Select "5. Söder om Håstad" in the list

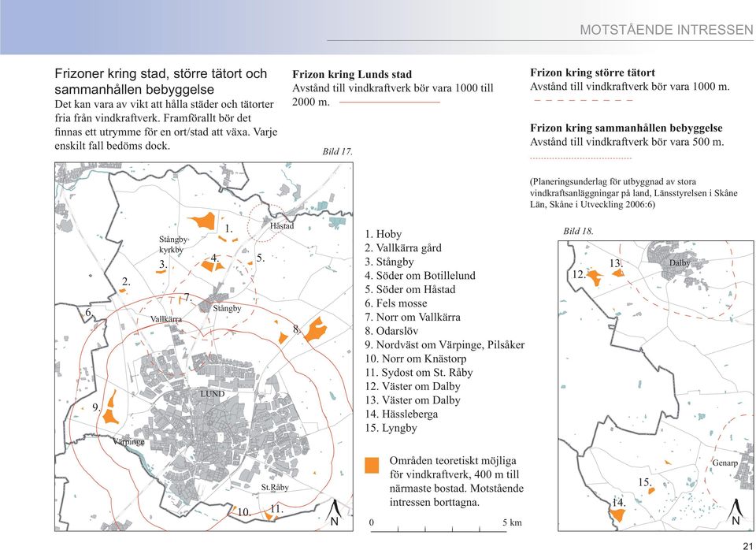[410, 289]
